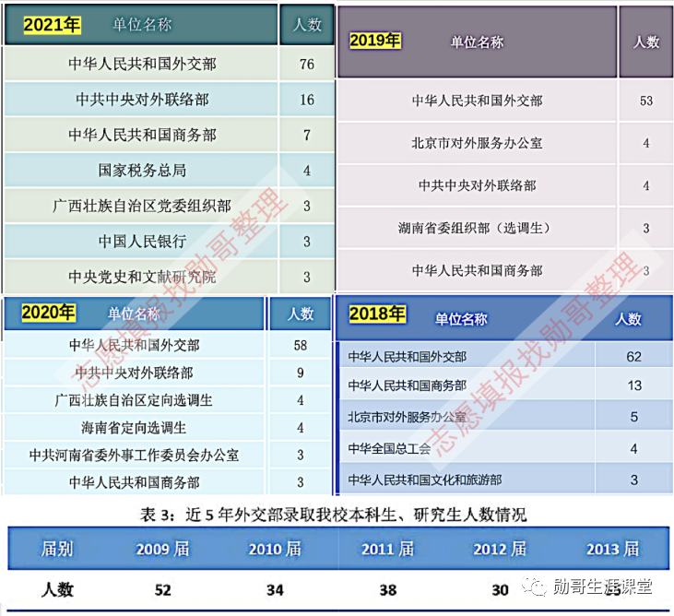This screenshot has height=616, width=674.
Task: Click the count 3 beside 中国人民银行
Action: coord(307,242)
